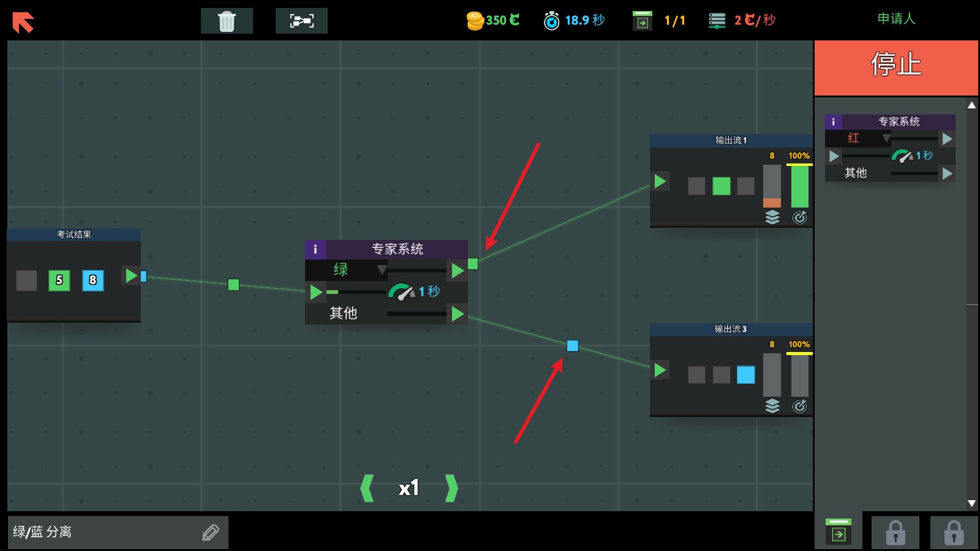Click the stack layers icon in 输出流 1
This screenshot has height=551, width=980.
[x=772, y=217]
